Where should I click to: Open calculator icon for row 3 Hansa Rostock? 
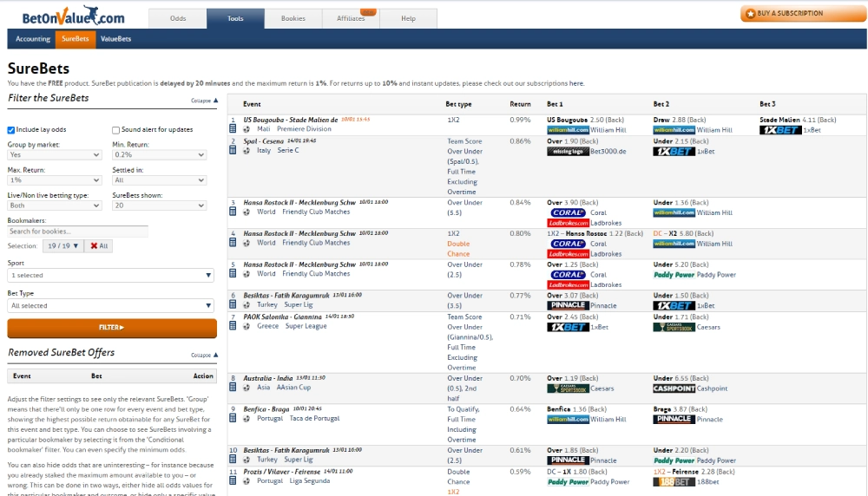233,212
